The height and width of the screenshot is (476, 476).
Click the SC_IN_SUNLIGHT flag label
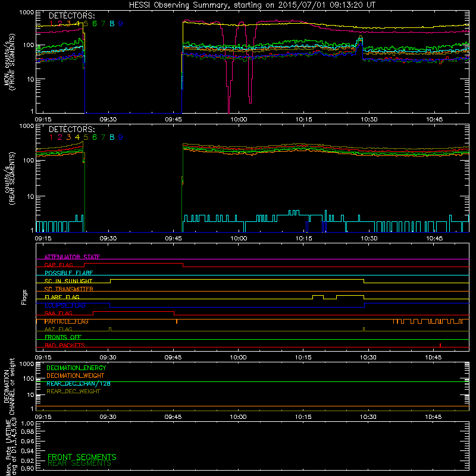coord(68,281)
